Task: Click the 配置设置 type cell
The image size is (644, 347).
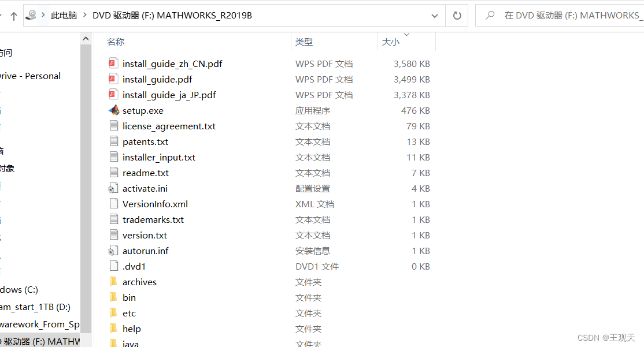Action: pyautogui.click(x=313, y=189)
